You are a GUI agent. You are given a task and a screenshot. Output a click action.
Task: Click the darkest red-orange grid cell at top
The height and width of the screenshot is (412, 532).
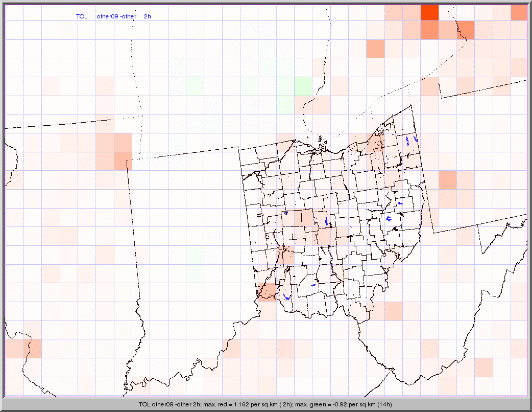tap(429, 12)
